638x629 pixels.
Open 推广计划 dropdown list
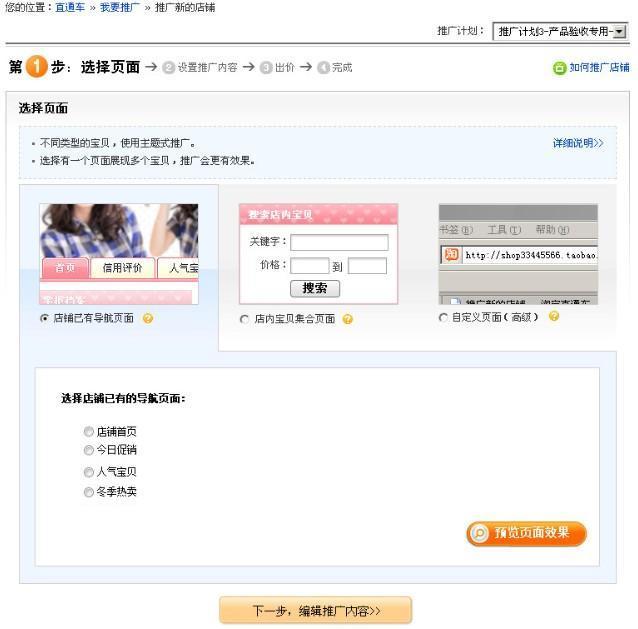click(560, 31)
